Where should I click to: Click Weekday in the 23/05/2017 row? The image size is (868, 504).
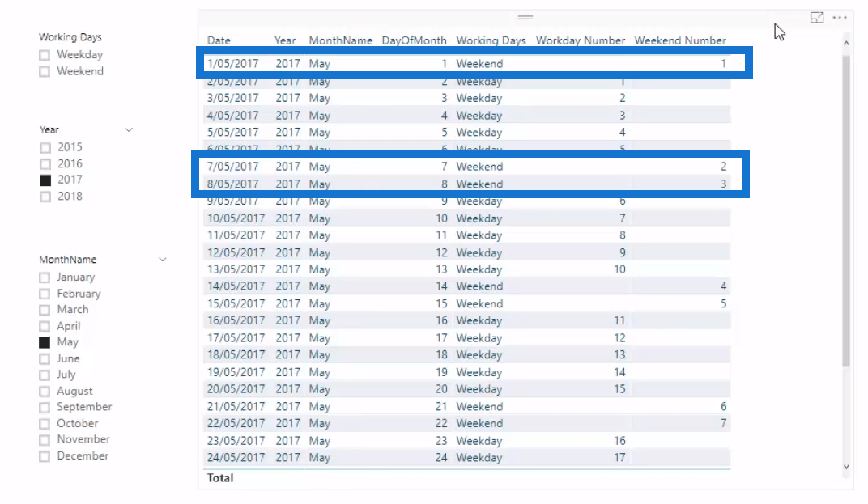479,441
